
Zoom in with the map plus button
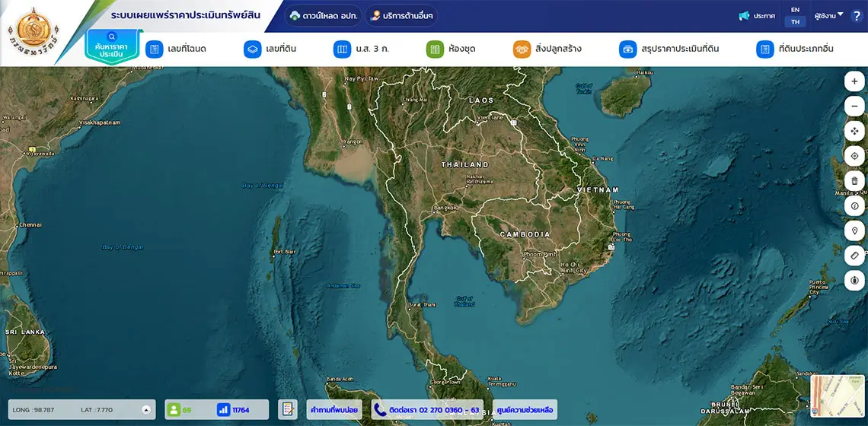tap(854, 81)
